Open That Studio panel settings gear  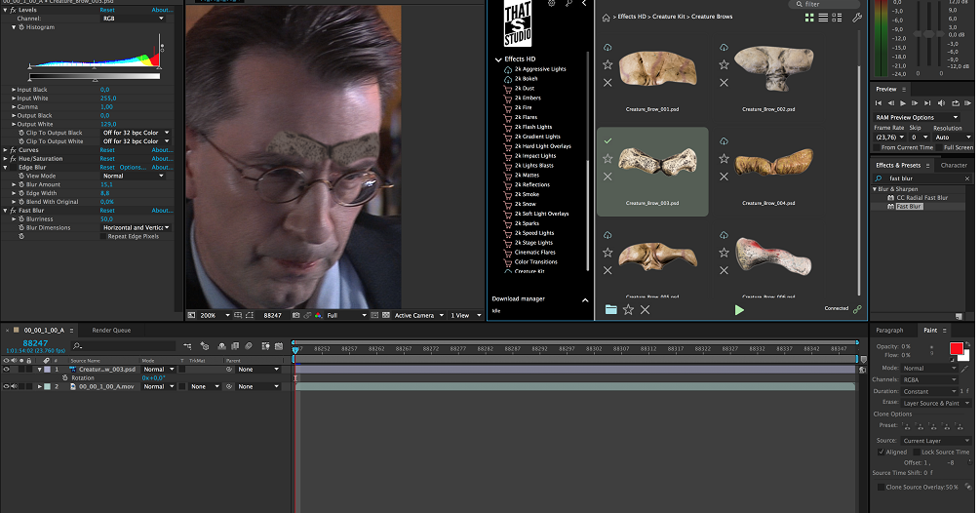(x=551, y=3)
